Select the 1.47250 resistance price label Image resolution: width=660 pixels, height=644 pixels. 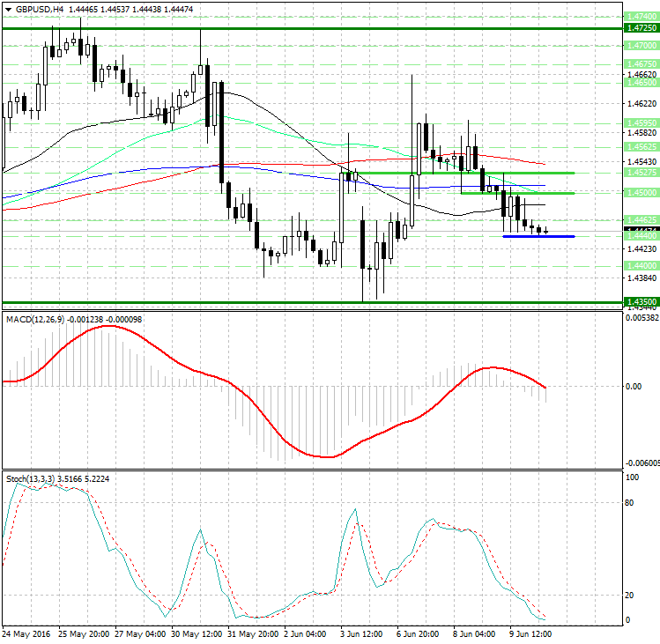point(639,28)
